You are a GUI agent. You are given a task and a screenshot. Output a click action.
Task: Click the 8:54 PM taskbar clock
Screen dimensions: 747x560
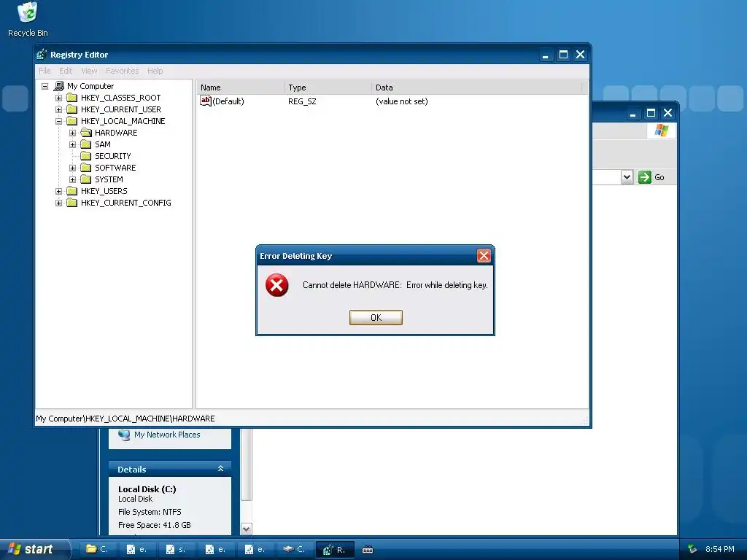[720, 550]
